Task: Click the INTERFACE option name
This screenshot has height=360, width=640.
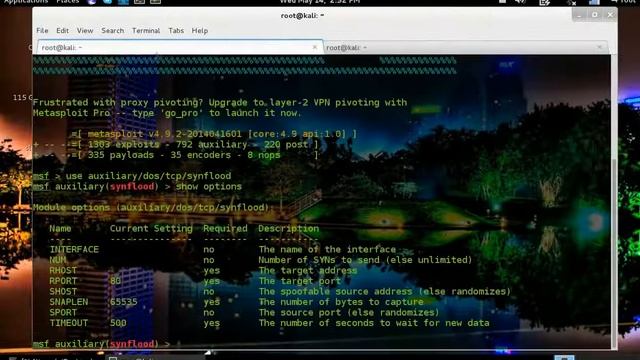Action: pos(74,249)
